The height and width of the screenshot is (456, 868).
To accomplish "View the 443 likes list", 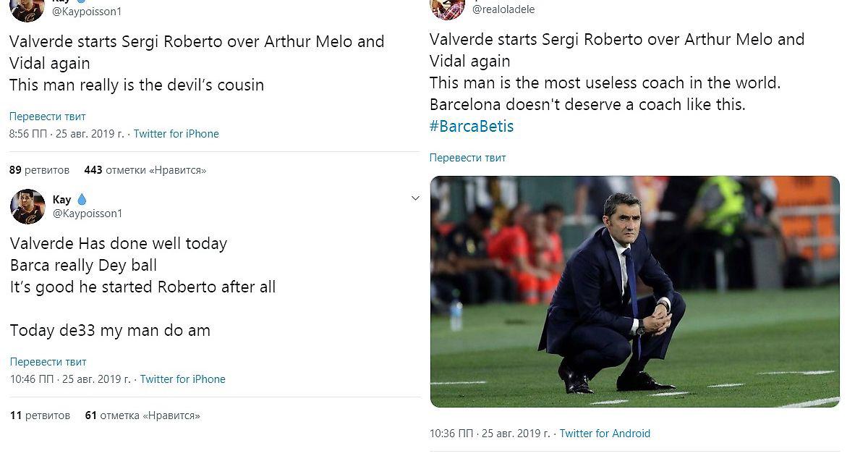I will pyautogui.click(x=145, y=170).
